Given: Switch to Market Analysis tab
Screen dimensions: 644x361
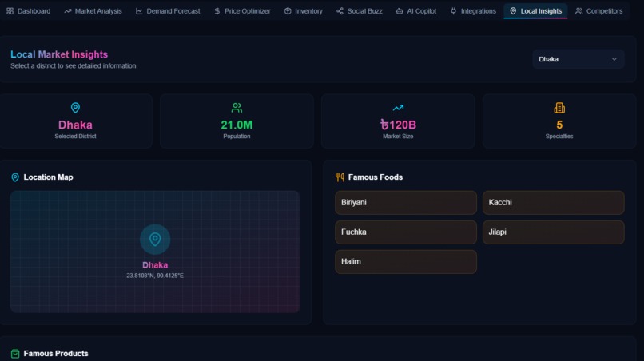Looking at the screenshot, I should click(x=93, y=11).
